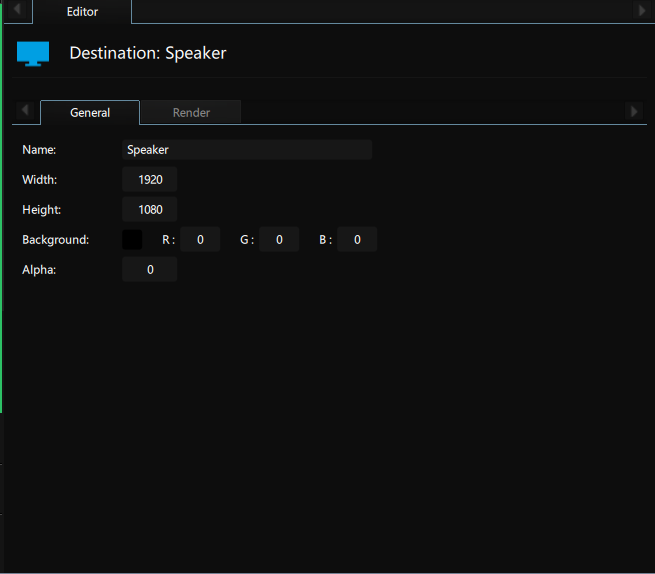Click the Alpha value field
Viewport: 655px width, 574px height.
(x=150, y=269)
